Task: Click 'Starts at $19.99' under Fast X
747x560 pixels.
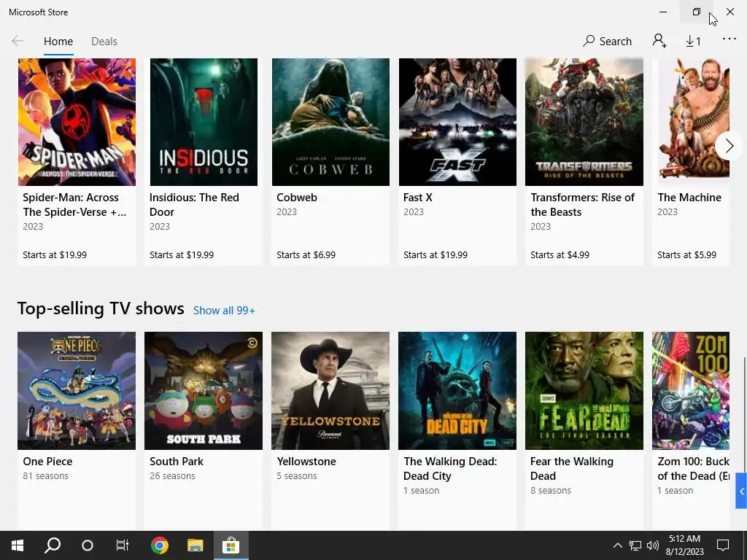Action: pos(436,254)
